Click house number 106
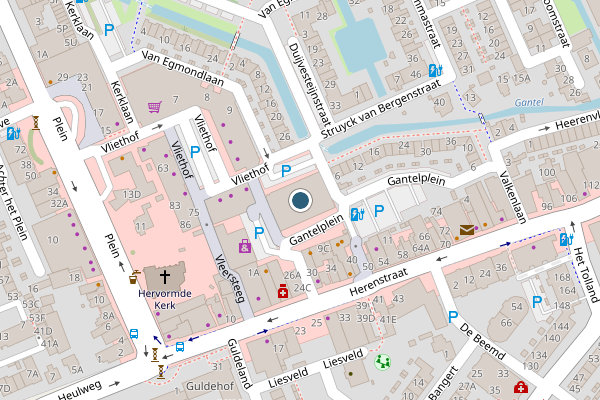Viewport: 600px width, 400px height. coord(569,198)
